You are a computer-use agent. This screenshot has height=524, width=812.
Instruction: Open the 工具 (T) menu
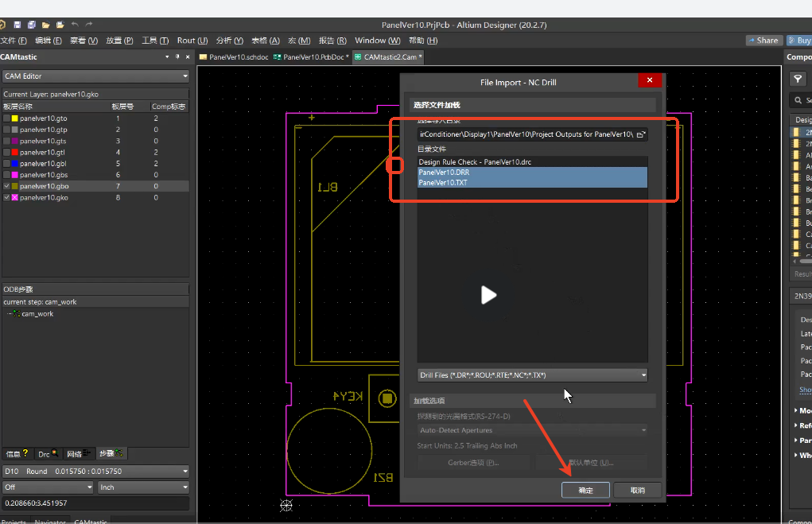coord(155,41)
